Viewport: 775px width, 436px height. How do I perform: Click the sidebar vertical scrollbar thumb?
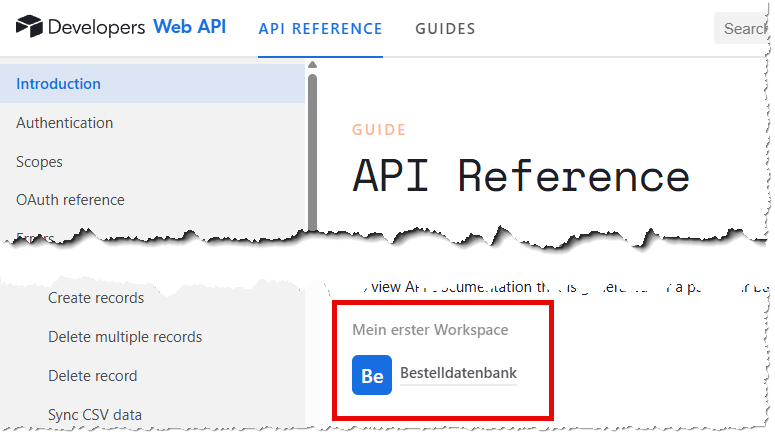pyautogui.click(x=312, y=150)
